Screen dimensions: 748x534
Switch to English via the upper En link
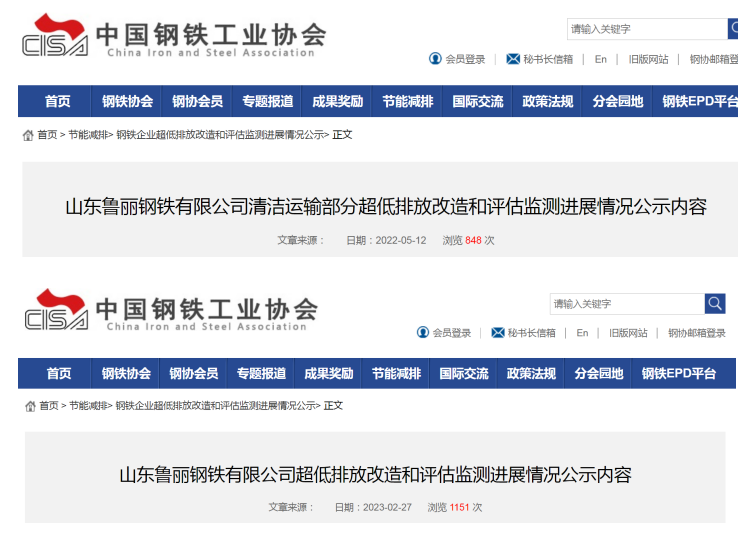(x=600, y=59)
